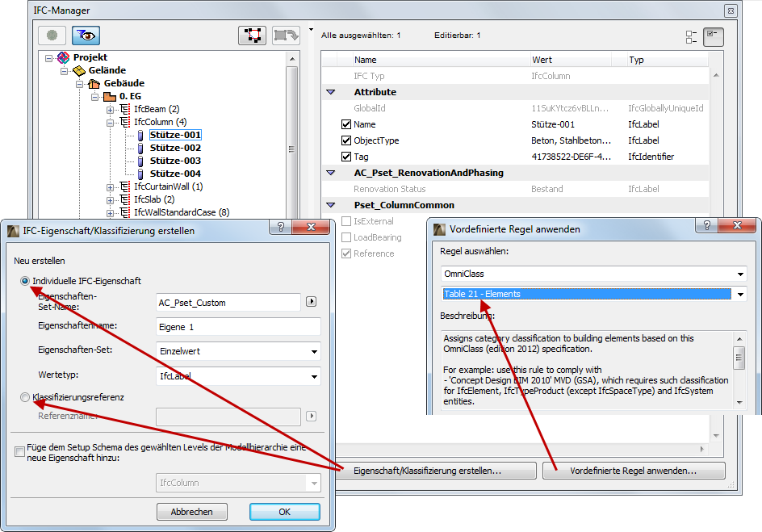Screen dimensions: 762x532
Task: Collapse the IfcColumn (4) node
Action: tap(110, 123)
